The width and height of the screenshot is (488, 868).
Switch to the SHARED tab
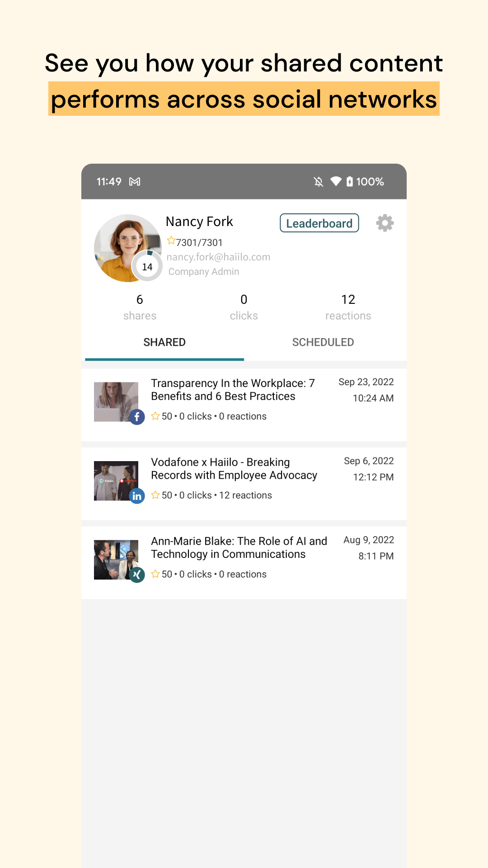(x=164, y=342)
